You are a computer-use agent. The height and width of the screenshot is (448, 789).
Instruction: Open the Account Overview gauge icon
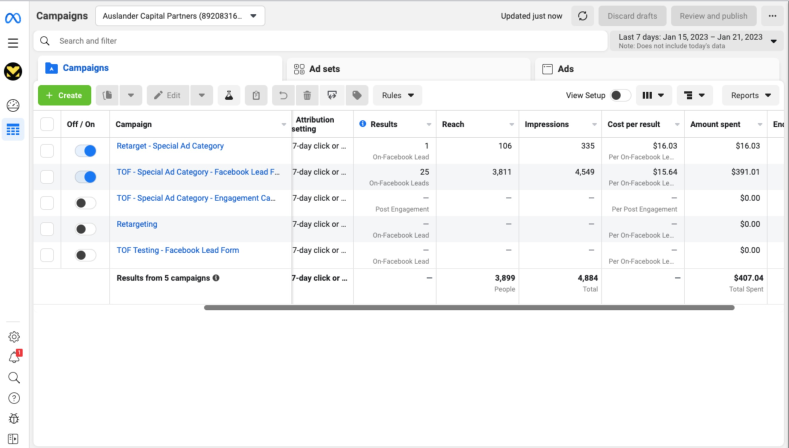13,105
